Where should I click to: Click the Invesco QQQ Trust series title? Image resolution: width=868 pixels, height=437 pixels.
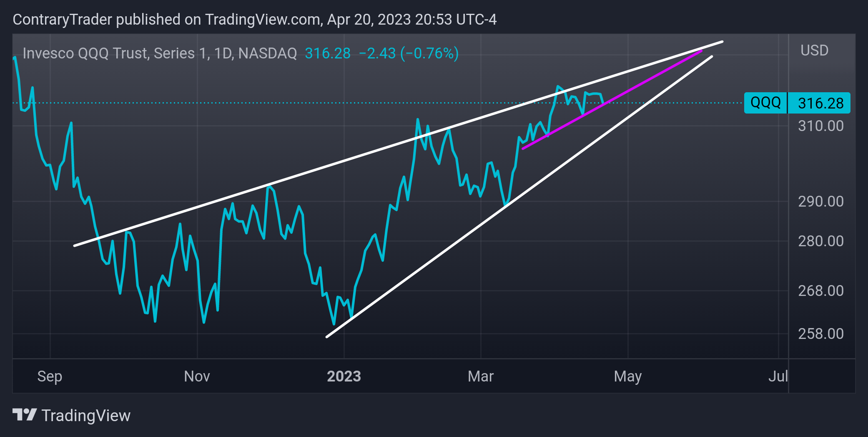pos(160,53)
